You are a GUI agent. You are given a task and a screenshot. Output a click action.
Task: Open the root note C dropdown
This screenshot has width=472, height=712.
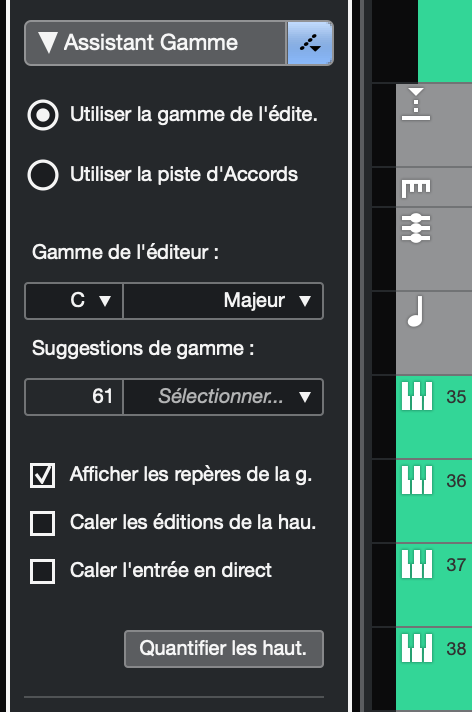tap(74, 301)
